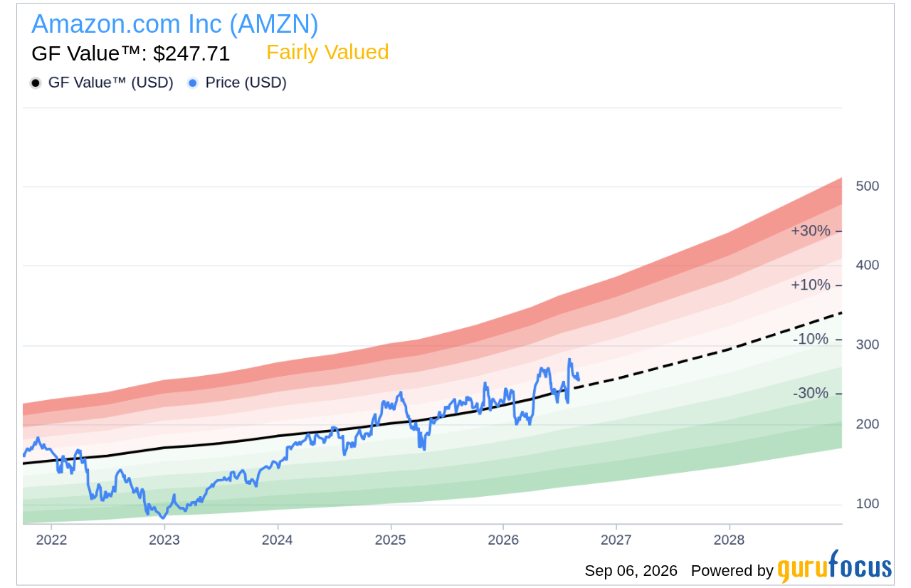Click the 2027 x-axis tick label
This screenshot has width=911, height=588.
(x=616, y=540)
